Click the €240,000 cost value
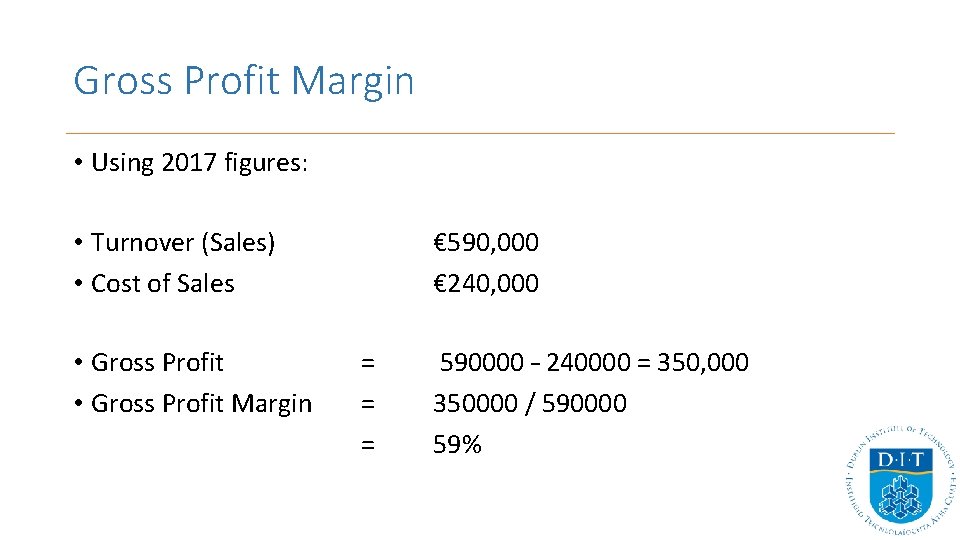 click(x=486, y=283)
